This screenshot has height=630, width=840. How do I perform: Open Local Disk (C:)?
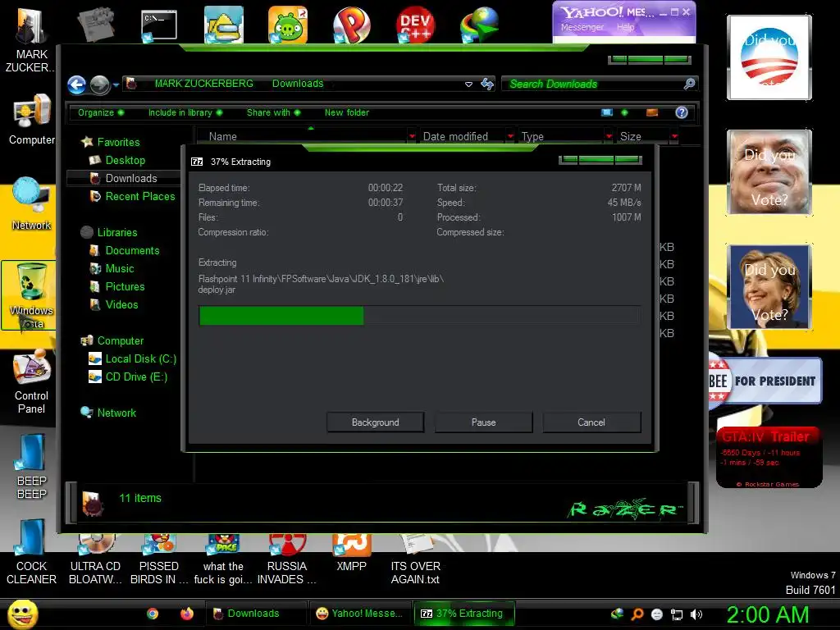140,359
